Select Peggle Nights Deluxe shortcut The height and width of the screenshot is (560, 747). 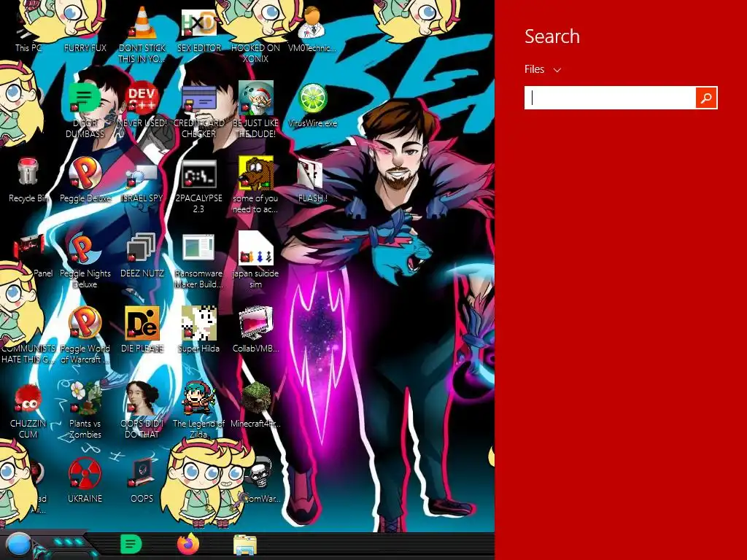85,261
